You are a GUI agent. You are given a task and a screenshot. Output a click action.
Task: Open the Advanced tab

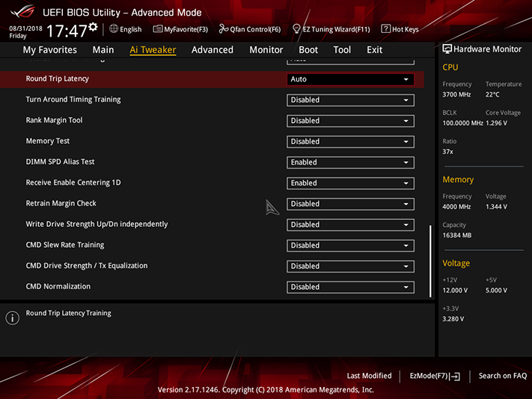pos(213,50)
